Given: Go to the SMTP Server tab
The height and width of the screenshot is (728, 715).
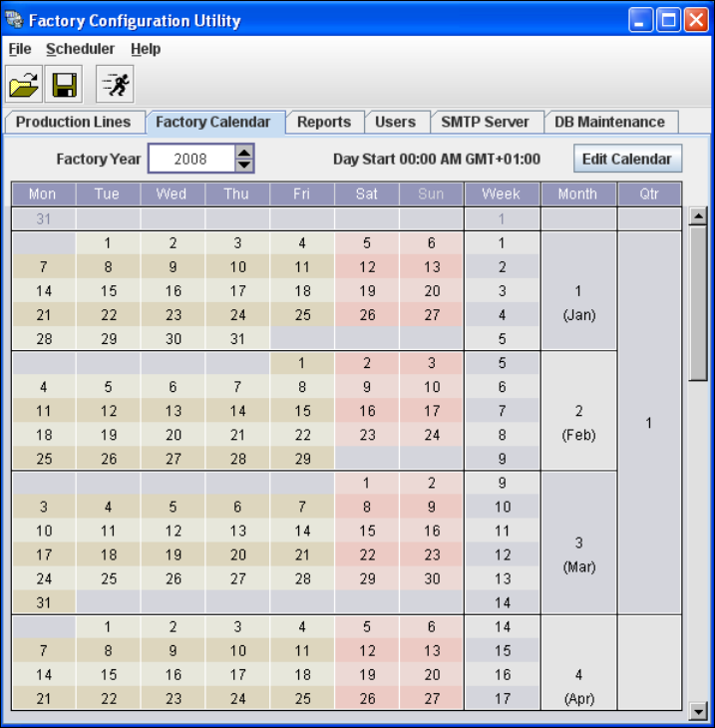Looking at the screenshot, I should 485,122.
